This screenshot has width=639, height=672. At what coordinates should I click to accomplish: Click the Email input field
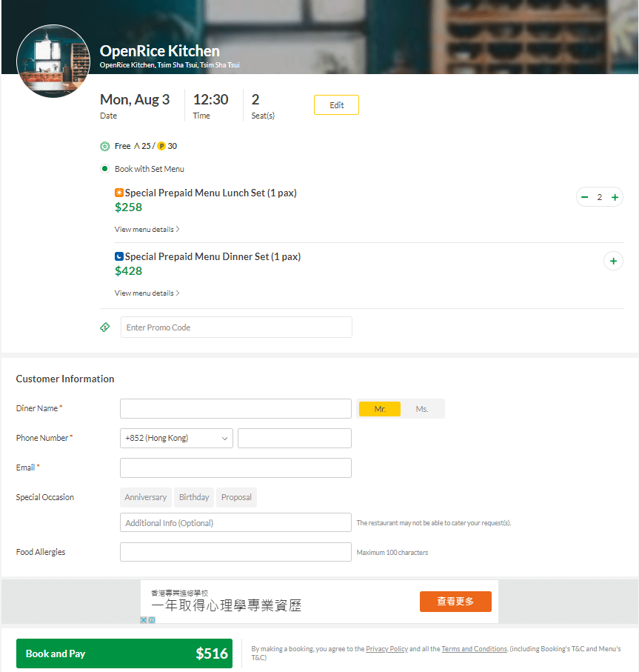tap(235, 468)
